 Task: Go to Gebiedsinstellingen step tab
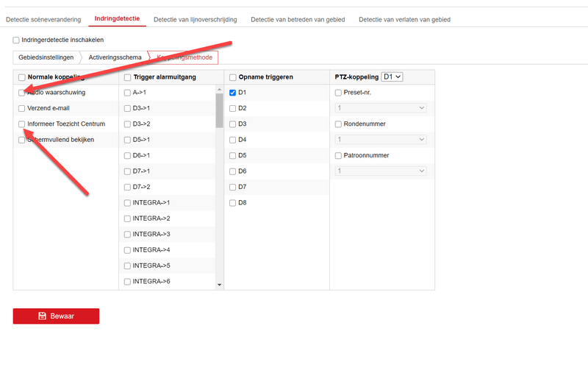(x=46, y=57)
